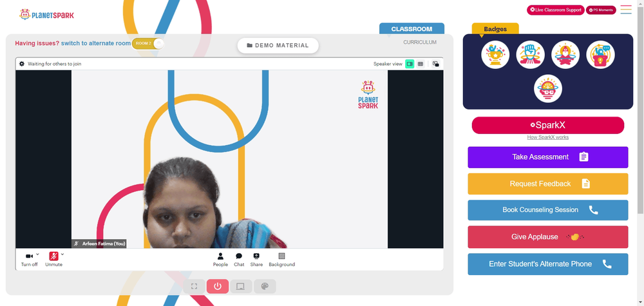Open the hamburger menu at top right
The width and height of the screenshot is (644, 306).
pos(626,10)
